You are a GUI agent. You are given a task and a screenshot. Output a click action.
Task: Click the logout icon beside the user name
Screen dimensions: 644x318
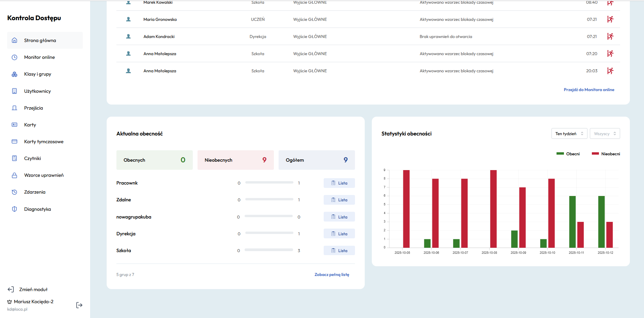[79, 305]
